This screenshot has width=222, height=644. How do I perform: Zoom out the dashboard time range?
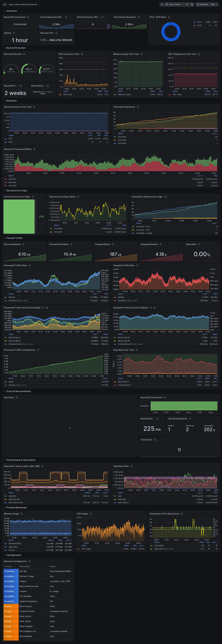point(192,4)
